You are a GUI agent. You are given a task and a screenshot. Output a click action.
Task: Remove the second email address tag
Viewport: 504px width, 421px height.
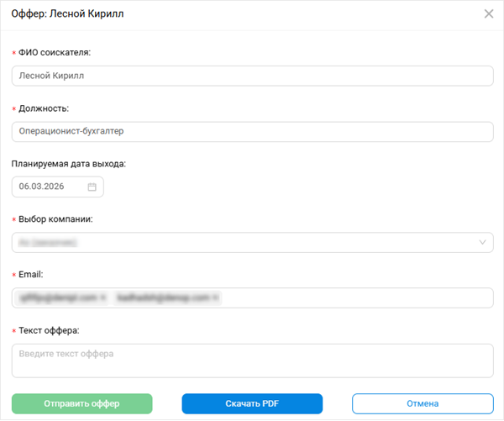click(x=215, y=297)
